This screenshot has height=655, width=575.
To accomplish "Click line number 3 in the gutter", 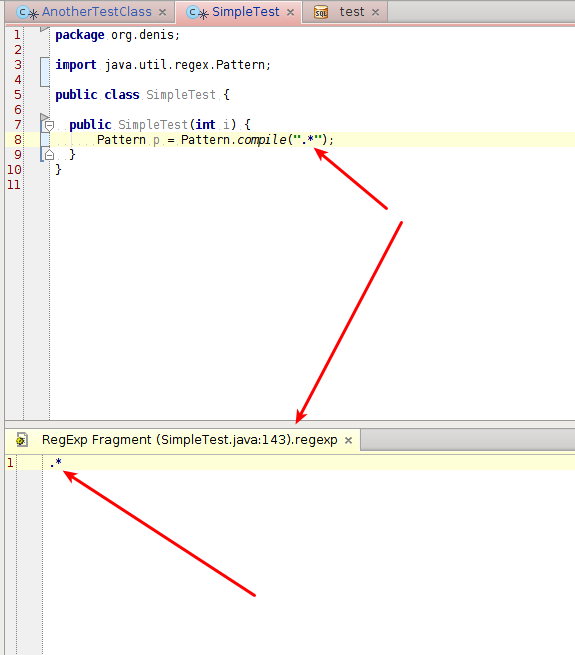I will click(x=18, y=65).
